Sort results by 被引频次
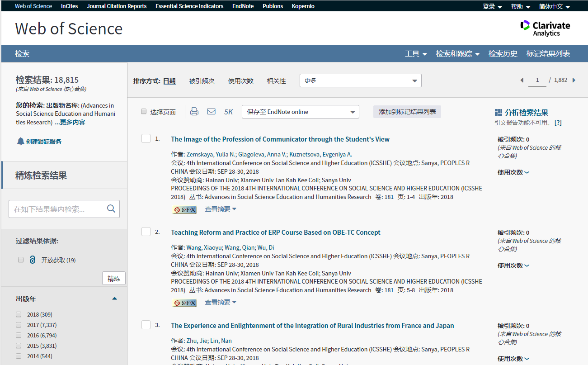Viewport: 588px width, 365px height. point(202,81)
